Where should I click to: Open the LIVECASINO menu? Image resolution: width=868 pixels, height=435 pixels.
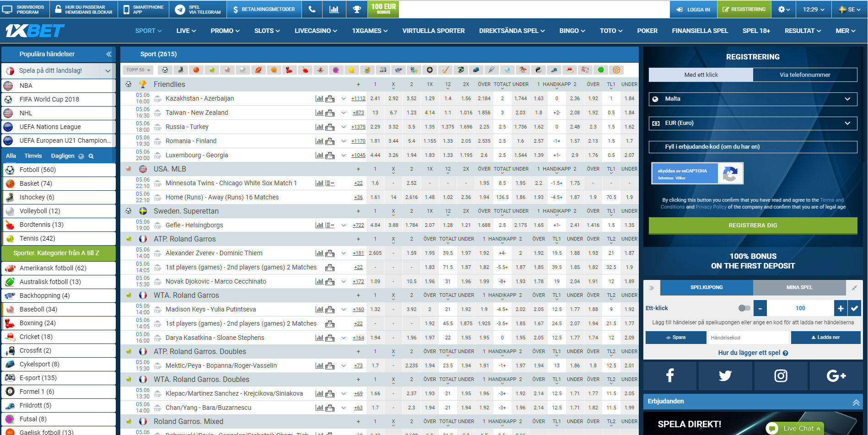316,31
